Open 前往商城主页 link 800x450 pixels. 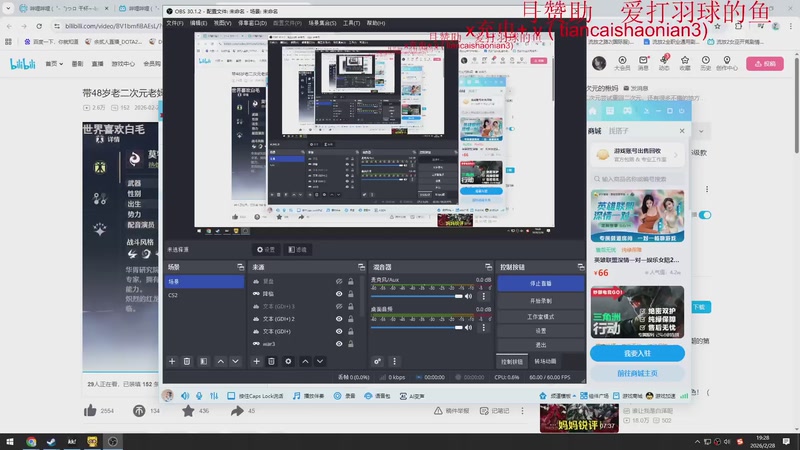[x=637, y=373]
